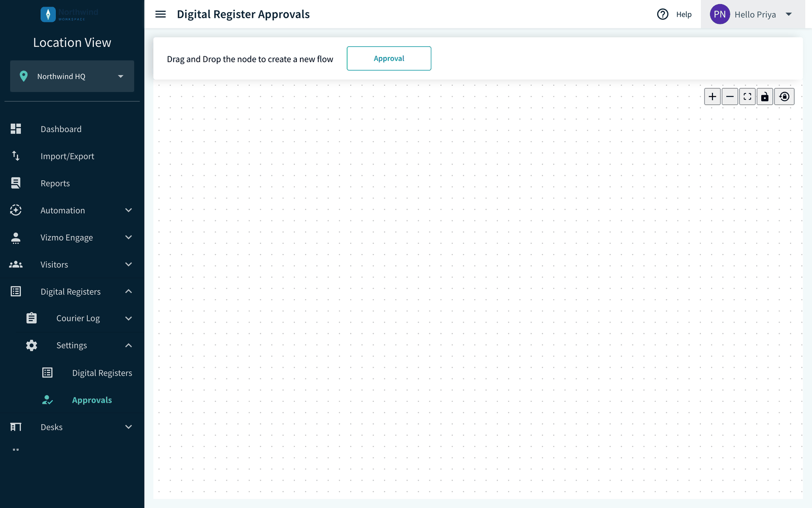Open the Northwind HQ location dropdown
Screen dimensions: 812x508
[x=72, y=76]
